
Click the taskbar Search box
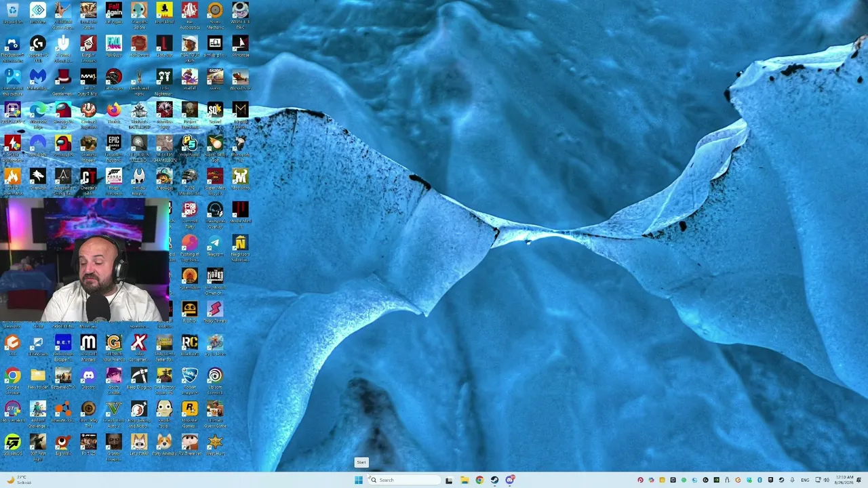[405, 480]
